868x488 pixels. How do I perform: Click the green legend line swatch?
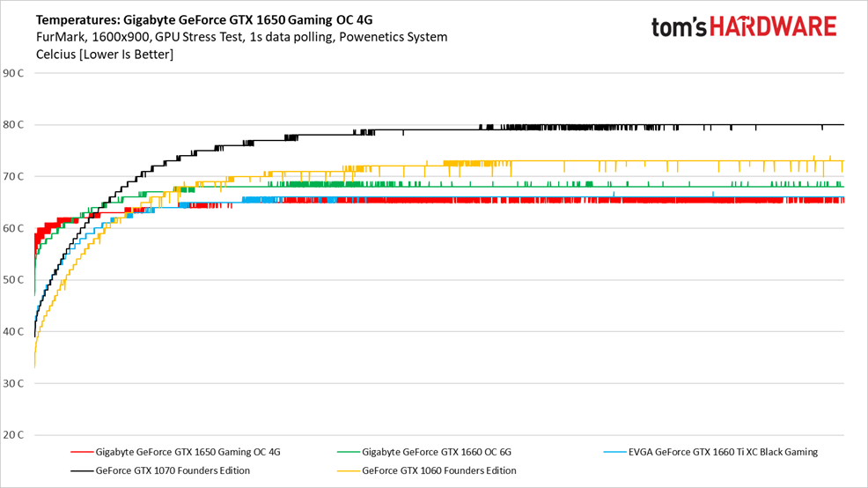coord(349,453)
